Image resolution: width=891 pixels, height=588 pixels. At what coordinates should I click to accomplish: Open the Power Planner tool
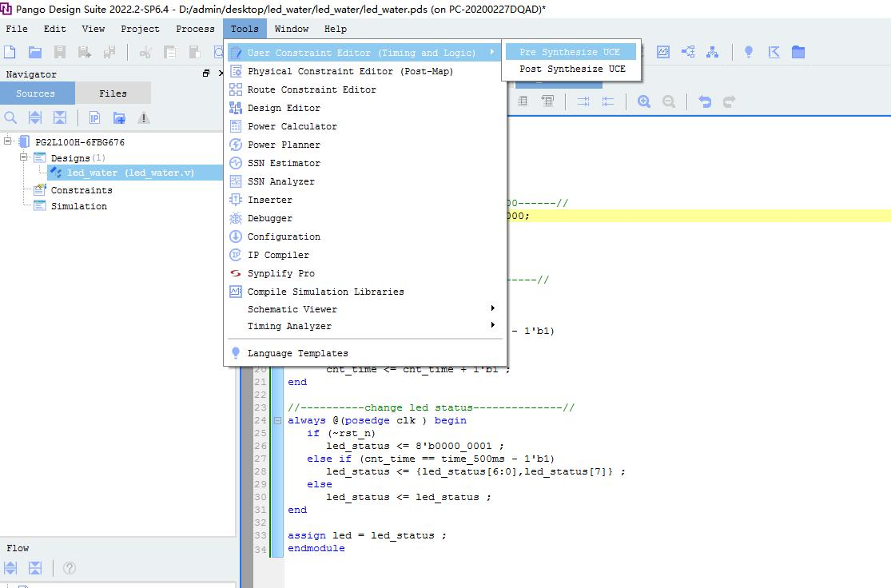[x=364, y=145]
